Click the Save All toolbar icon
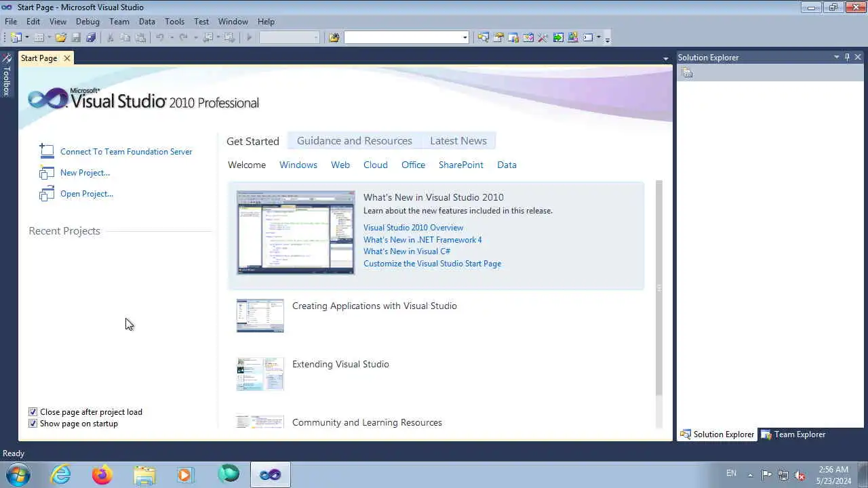The height and width of the screenshot is (488, 868). (x=91, y=38)
